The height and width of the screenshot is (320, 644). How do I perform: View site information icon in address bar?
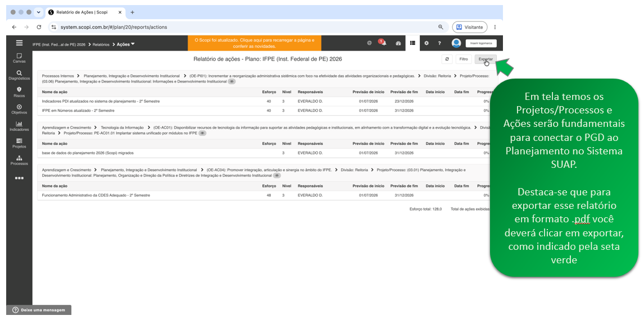tap(54, 27)
